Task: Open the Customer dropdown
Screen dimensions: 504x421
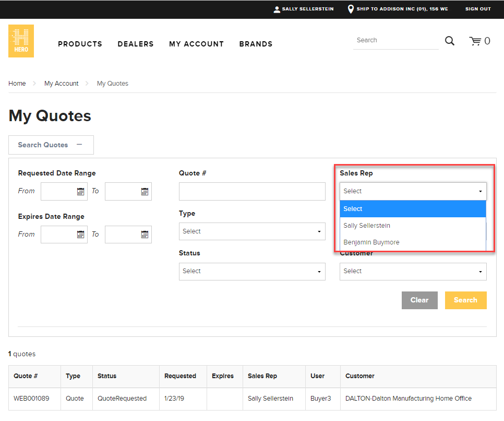Action: tap(413, 271)
